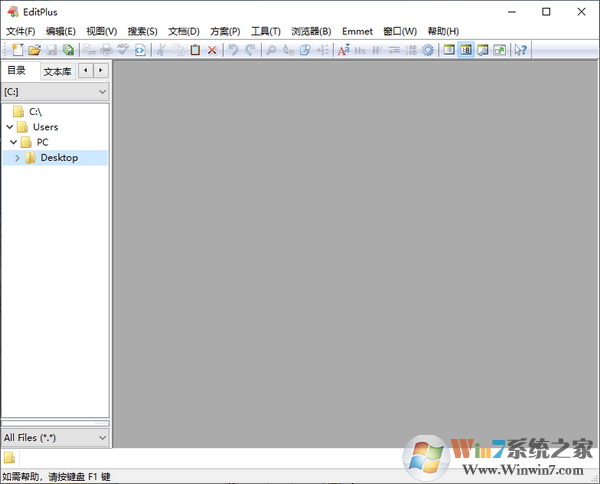Collapse the PC folder chevron
The image size is (600, 484).
(14, 142)
